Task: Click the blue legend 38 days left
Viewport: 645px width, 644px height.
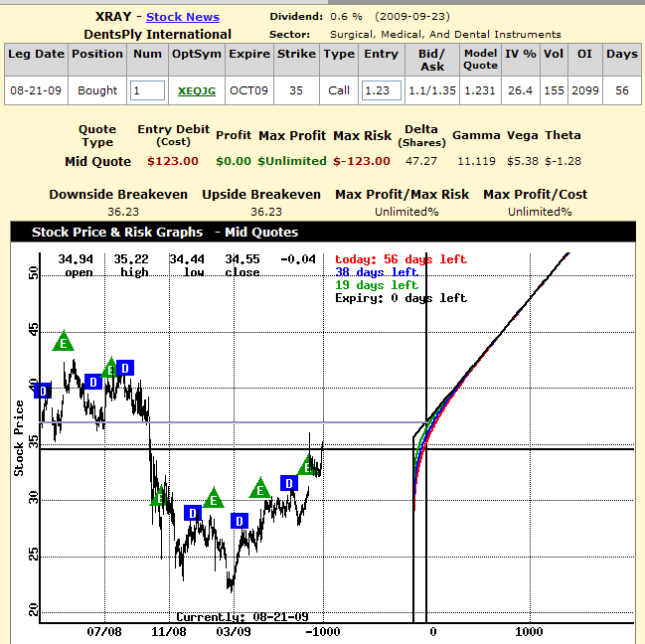Action: (377, 272)
